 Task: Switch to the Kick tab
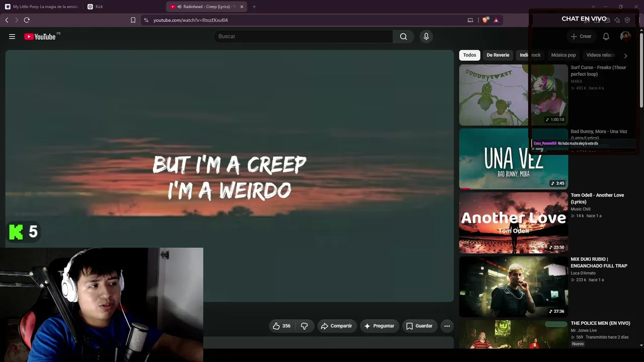(124, 7)
